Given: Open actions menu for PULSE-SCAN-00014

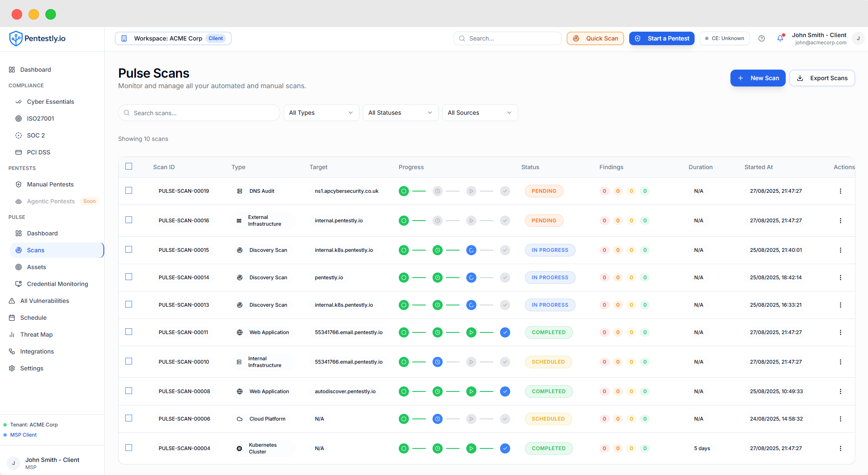Looking at the screenshot, I should (x=841, y=278).
